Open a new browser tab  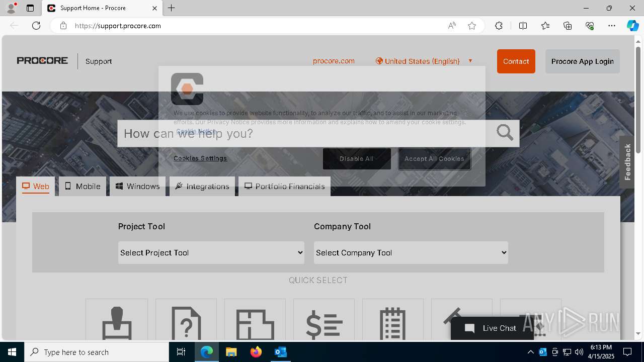pyautogui.click(x=172, y=8)
